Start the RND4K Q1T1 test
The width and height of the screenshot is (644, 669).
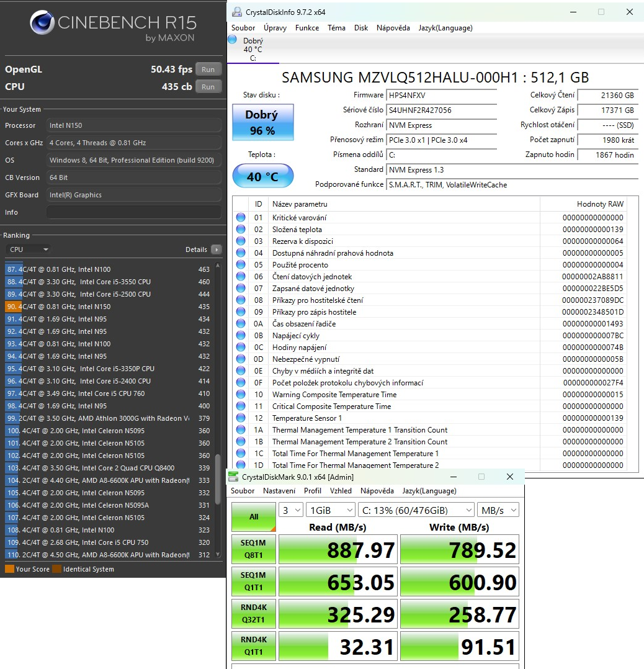(x=253, y=646)
